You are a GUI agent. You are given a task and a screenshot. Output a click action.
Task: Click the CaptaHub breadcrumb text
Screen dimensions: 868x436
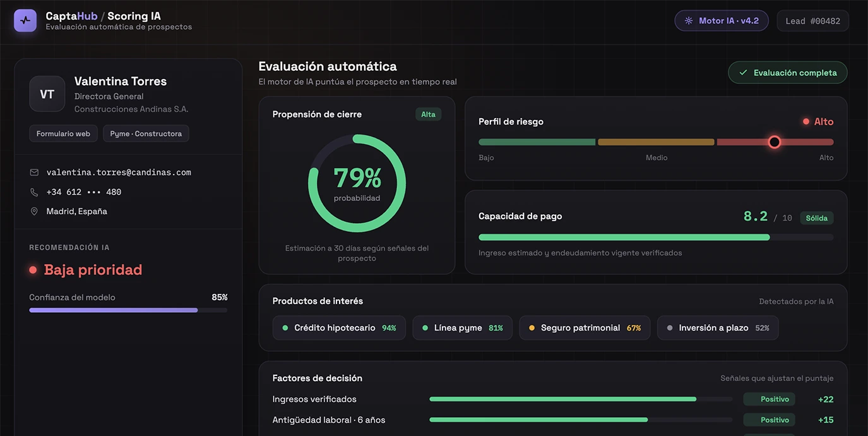pos(71,16)
